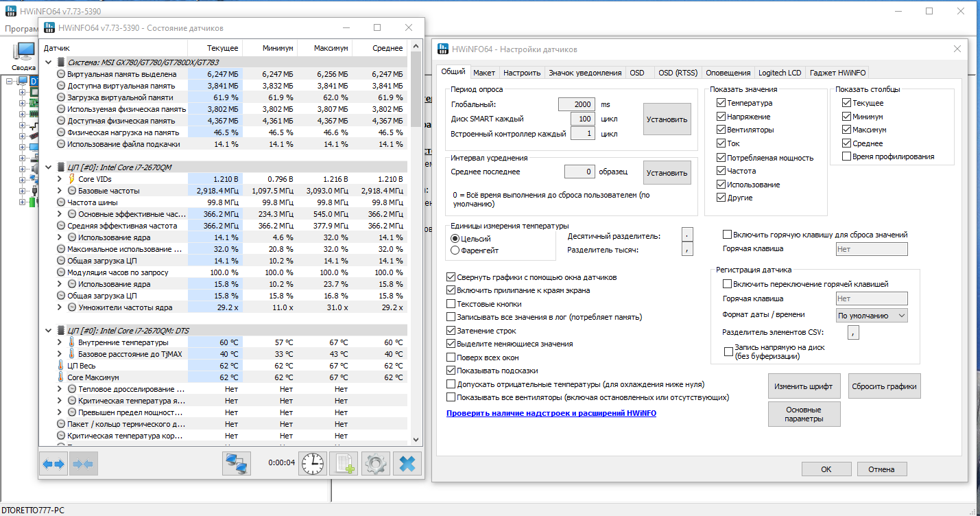Collapse the i7-2670QM DTS sensor group
The image size is (980, 516).
[x=48, y=331]
